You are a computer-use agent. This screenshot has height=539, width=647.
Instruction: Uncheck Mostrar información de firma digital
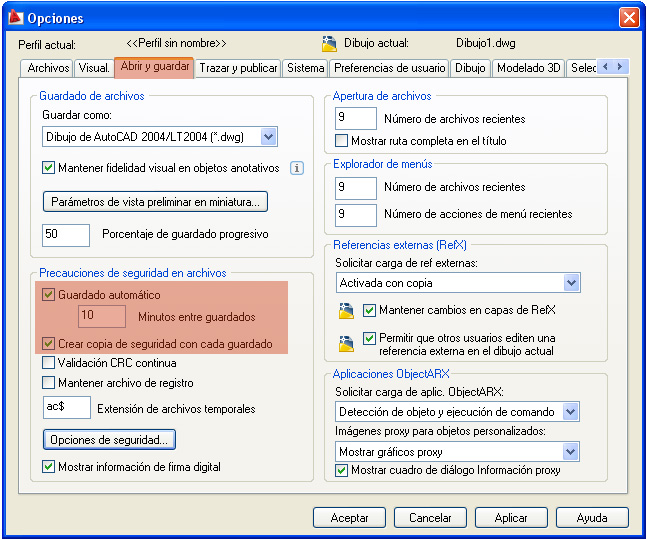point(48,467)
